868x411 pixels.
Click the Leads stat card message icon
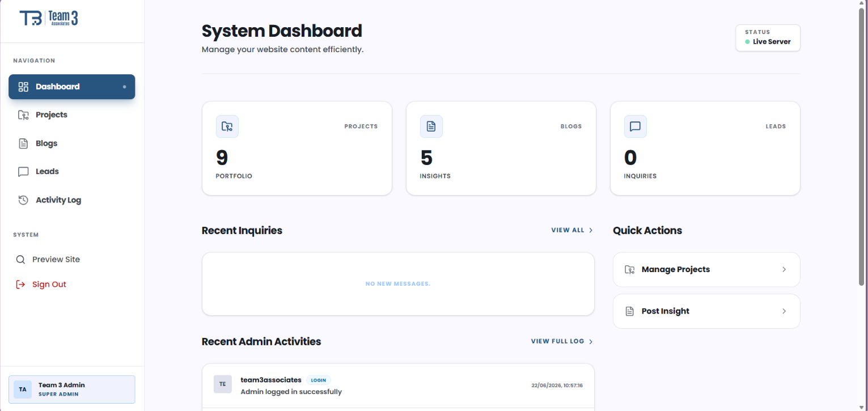tap(636, 126)
